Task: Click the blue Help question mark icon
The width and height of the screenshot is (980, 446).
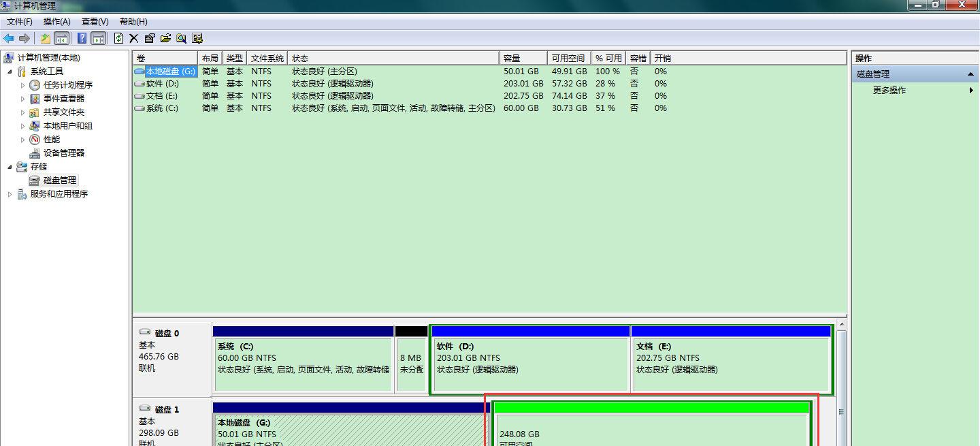Action: pyautogui.click(x=82, y=38)
